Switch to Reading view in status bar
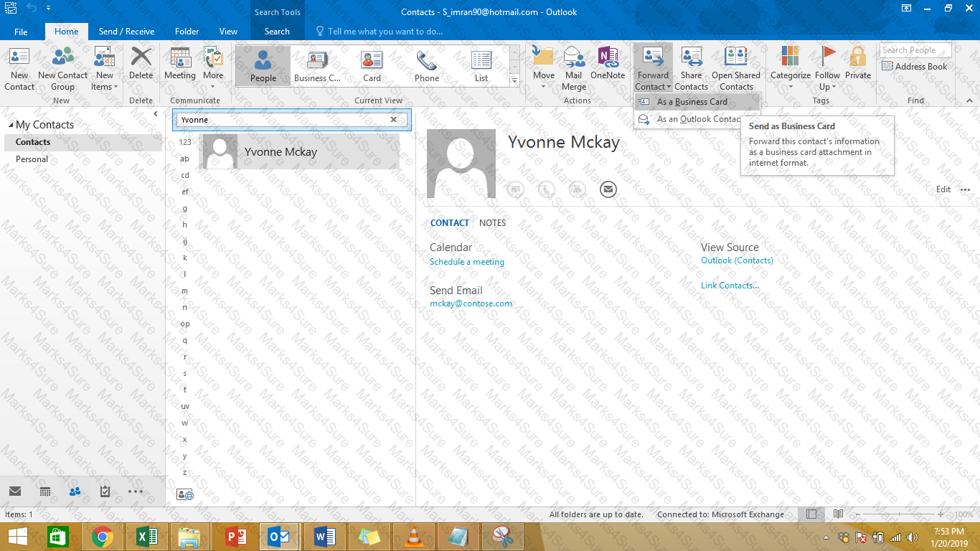Screen dimensions: 980x551 (838, 514)
